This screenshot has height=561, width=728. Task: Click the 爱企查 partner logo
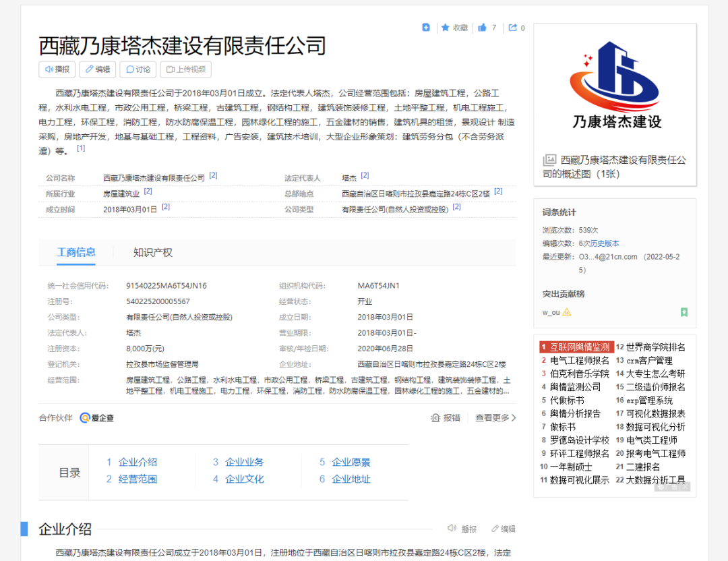click(x=97, y=418)
